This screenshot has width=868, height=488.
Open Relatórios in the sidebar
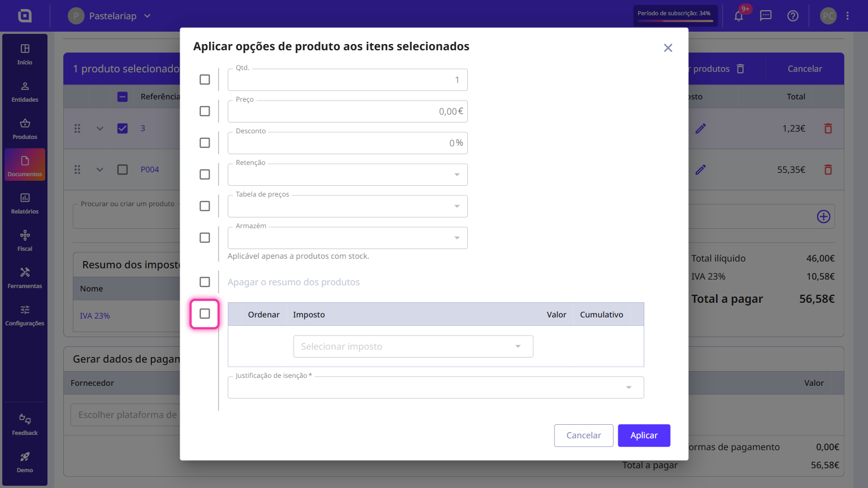25,203
